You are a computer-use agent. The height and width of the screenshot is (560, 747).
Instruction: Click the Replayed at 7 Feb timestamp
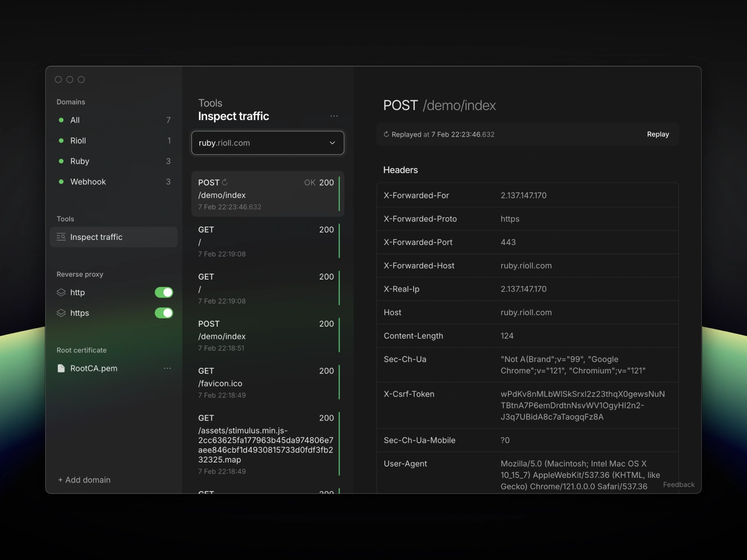443,134
